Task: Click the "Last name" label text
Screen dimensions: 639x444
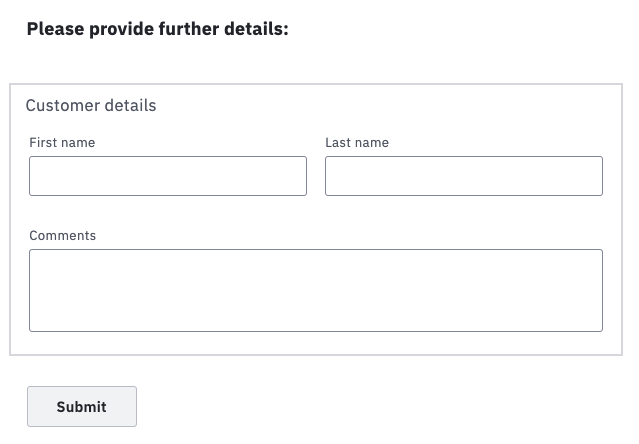Action: pyautogui.click(x=357, y=143)
